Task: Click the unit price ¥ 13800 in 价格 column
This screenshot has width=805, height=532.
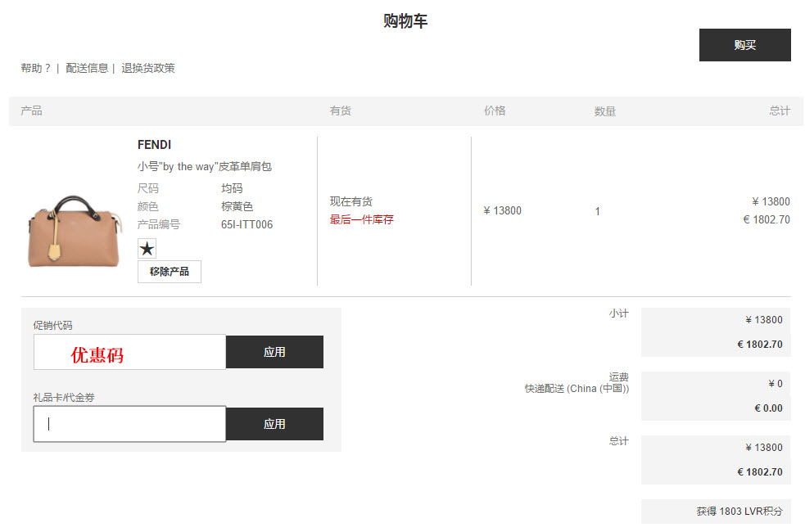Action: pyautogui.click(x=502, y=211)
